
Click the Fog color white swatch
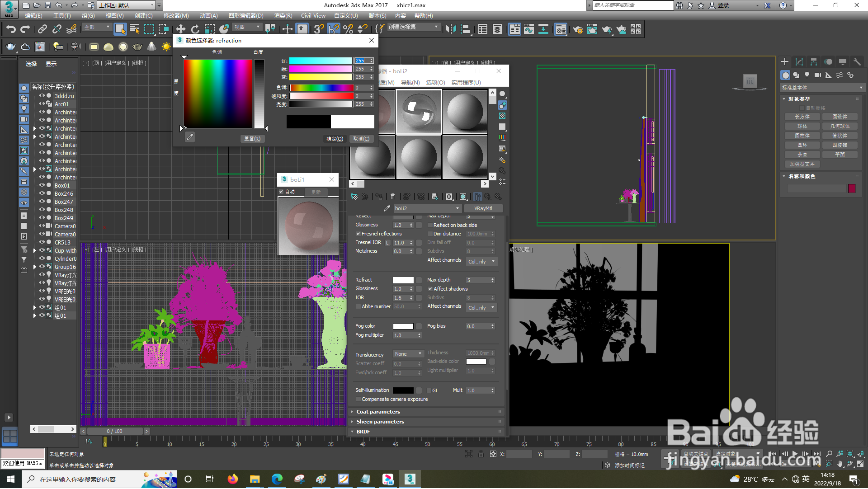coord(403,326)
